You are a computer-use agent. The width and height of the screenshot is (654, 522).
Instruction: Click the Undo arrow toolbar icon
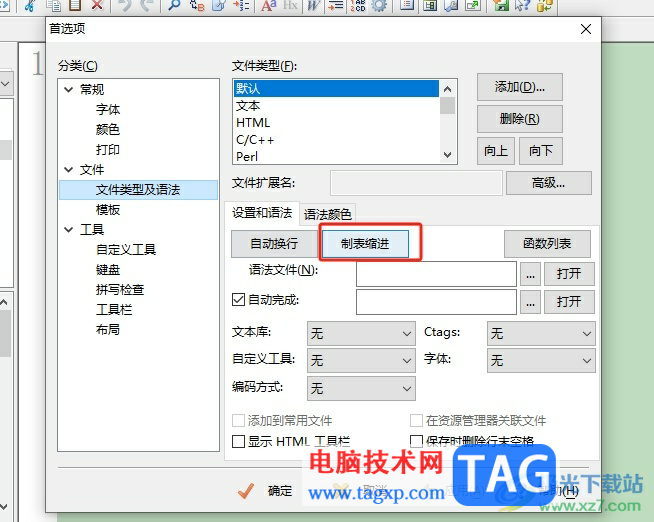tap(125, 5)
